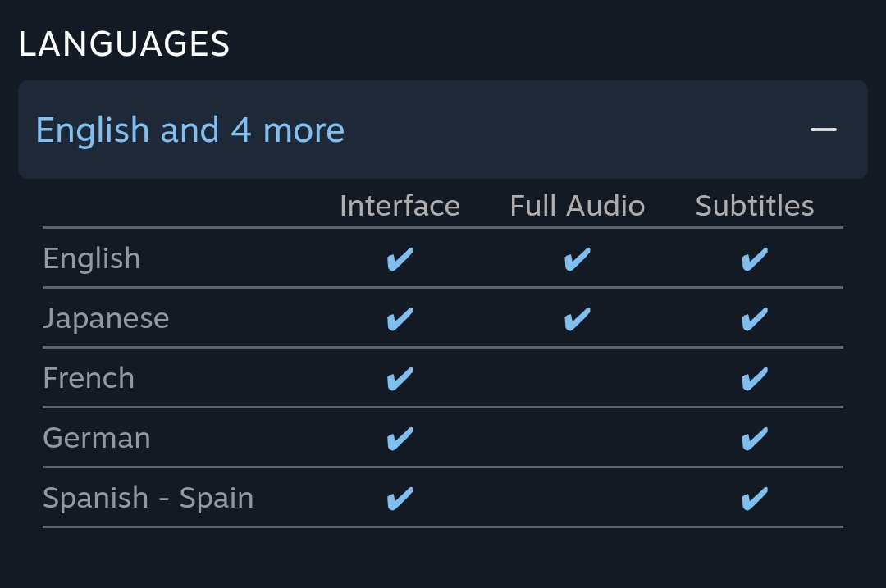Click the English subtitles checkmark

pos(755,259)
